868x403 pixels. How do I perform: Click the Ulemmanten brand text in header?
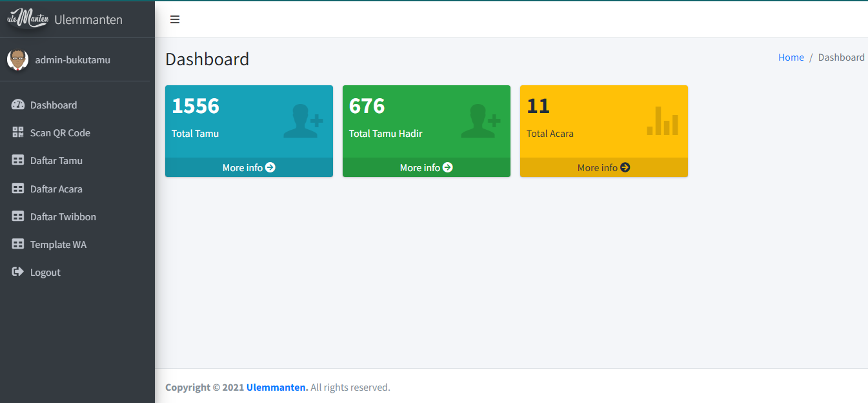point(88,19)
